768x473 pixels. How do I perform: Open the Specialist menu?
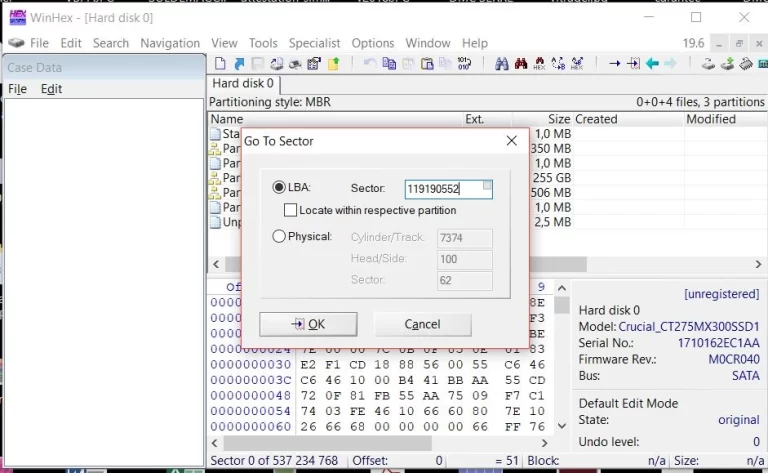tap(314, 43)
